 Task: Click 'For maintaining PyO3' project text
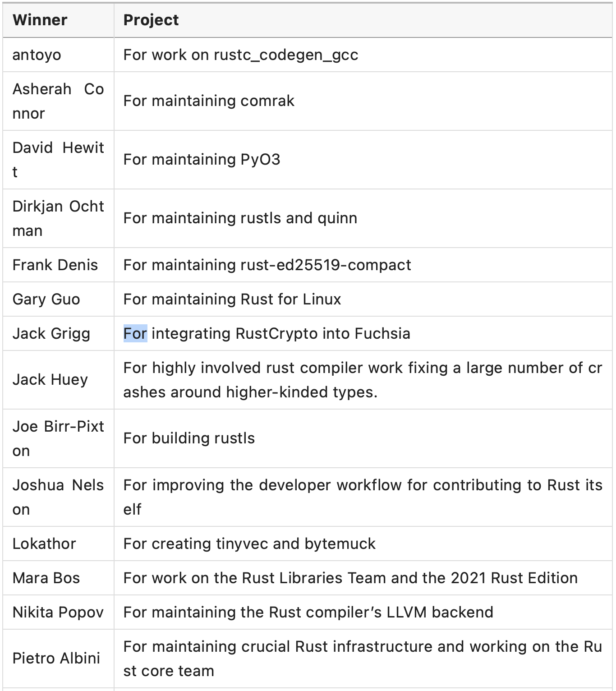click(x=202, y=160)
